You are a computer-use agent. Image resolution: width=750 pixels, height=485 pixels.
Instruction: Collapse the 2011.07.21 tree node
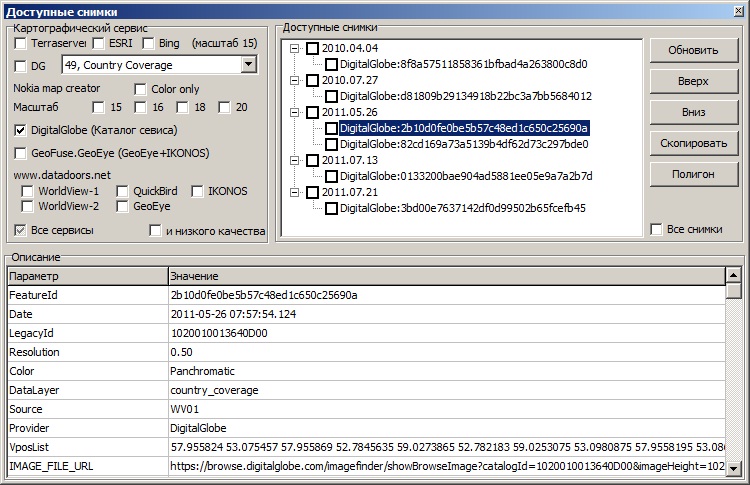(x=295, y=192)
